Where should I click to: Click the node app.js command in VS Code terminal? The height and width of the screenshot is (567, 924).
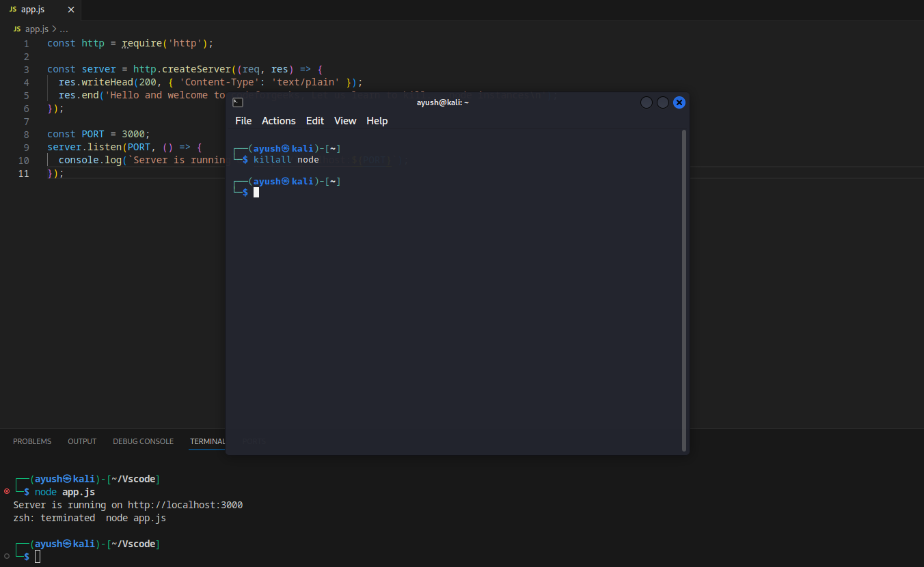click(65, 492)
